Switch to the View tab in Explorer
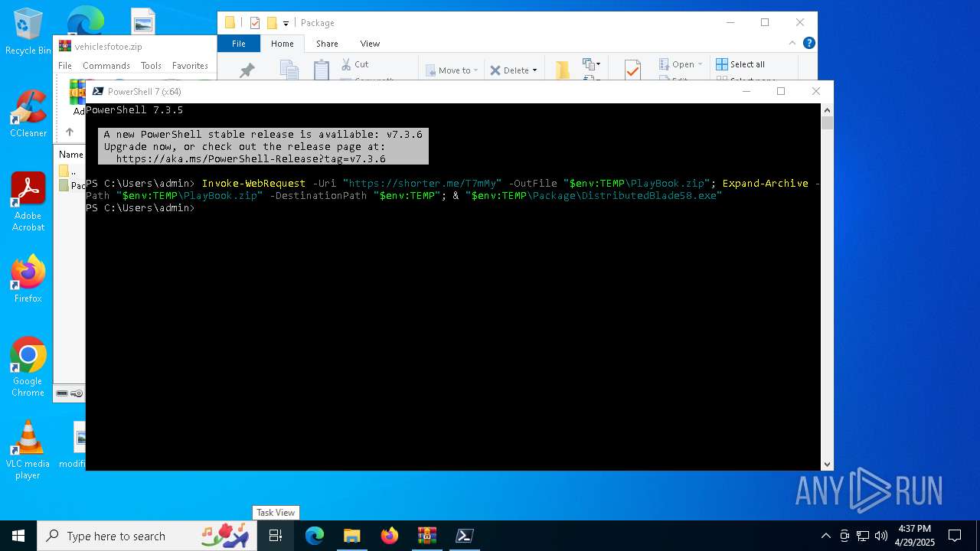 tap(370, 44)
